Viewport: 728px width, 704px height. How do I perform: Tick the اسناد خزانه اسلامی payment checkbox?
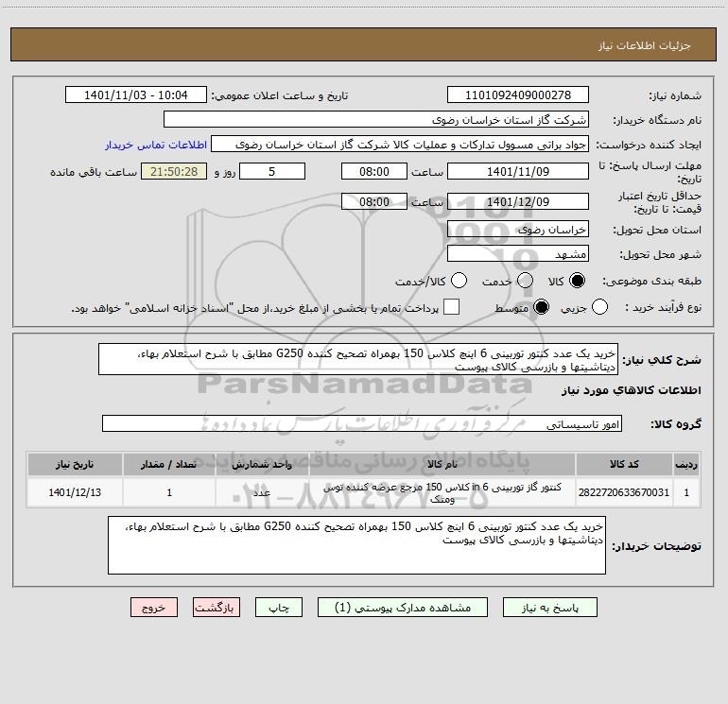tap(451, 307)
